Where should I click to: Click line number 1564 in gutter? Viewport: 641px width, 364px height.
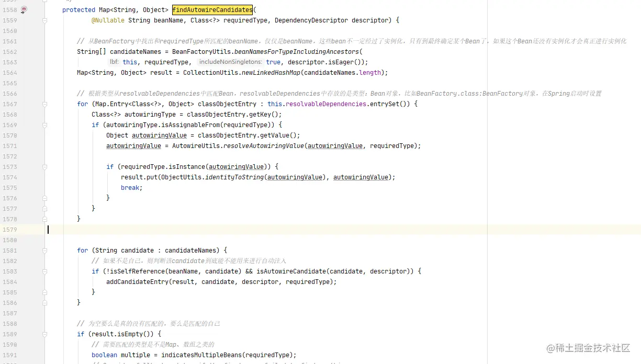pos(9,73)
